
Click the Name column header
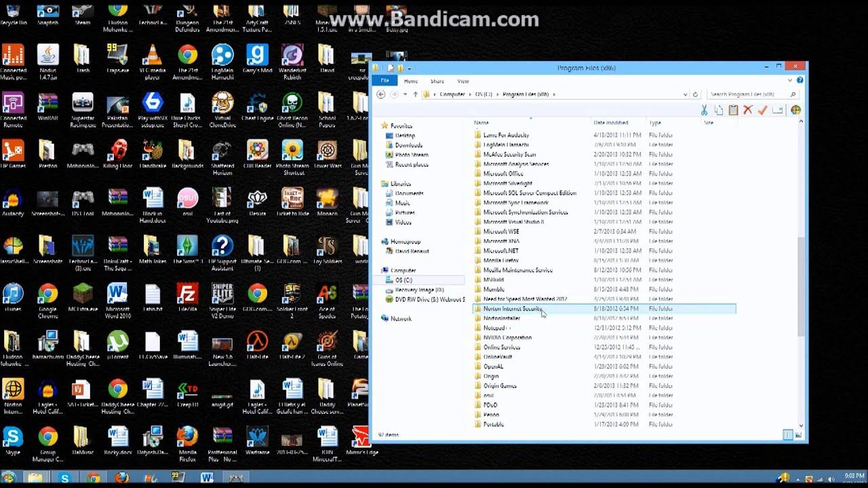(481, 123)
